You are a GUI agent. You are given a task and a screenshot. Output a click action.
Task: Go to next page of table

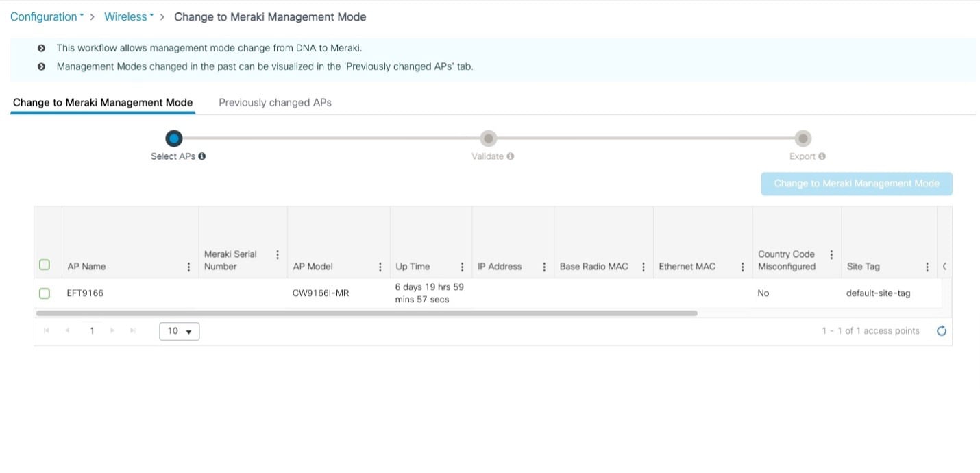(112, 331)
